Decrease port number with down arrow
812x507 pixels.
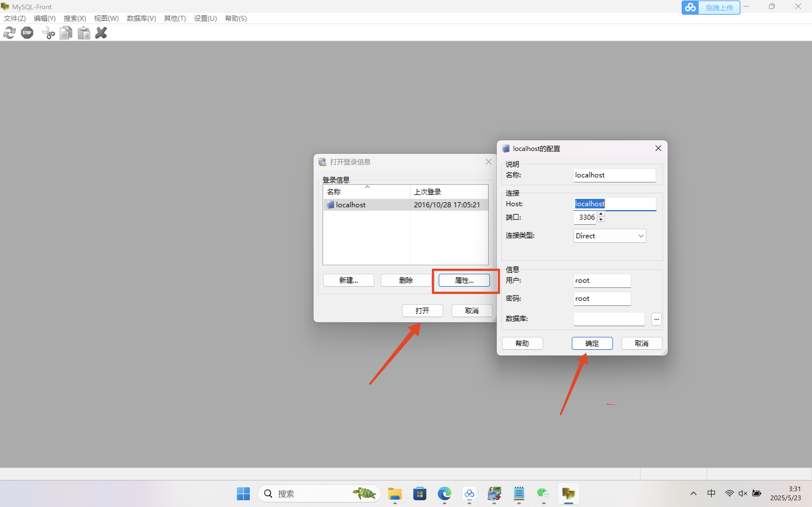point(601,220)
